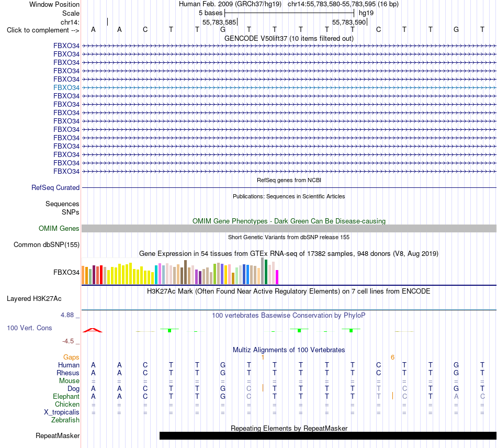Select the Dog species label

tap(73, 388)
